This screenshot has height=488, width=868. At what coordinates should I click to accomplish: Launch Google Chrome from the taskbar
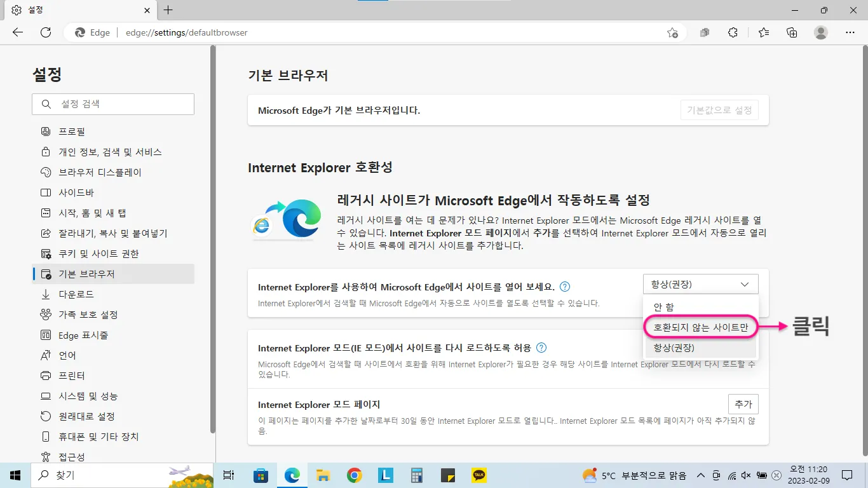pos(355,475)
